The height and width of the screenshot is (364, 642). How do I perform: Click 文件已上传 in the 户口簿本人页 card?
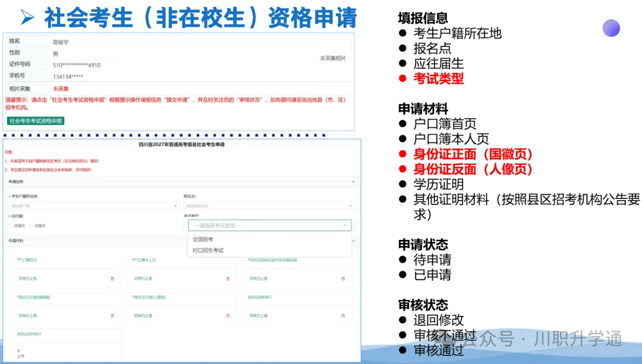(x=143, y=278)
